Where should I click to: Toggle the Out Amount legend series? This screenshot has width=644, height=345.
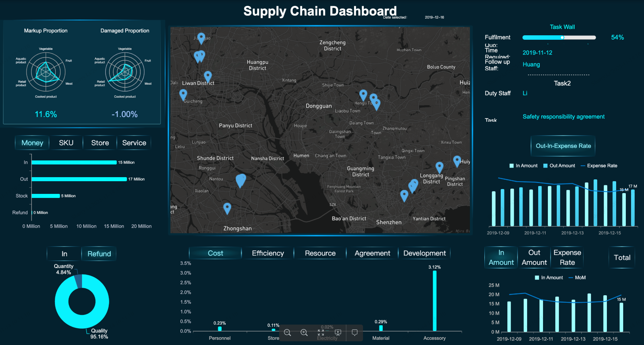[559, 166]
